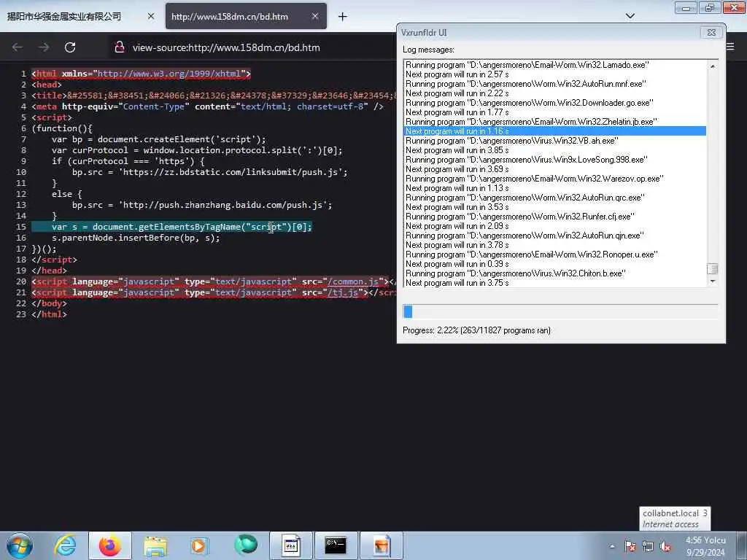Click the insecure connection lock icon
The height and width of the screenshot is (560, 747).
click(x=120, y=47)
